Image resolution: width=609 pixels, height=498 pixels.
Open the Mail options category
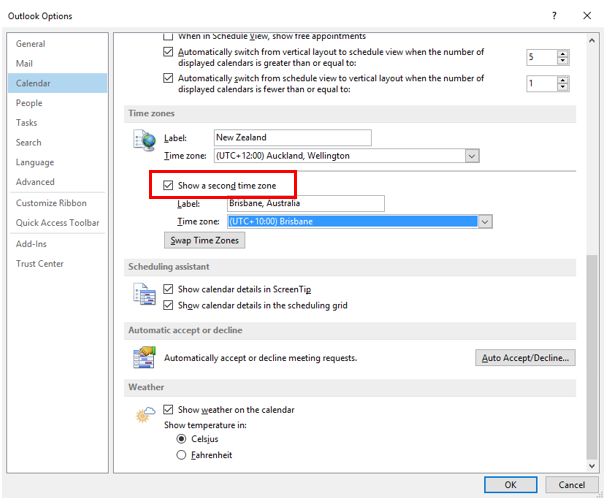coord(57,63)
